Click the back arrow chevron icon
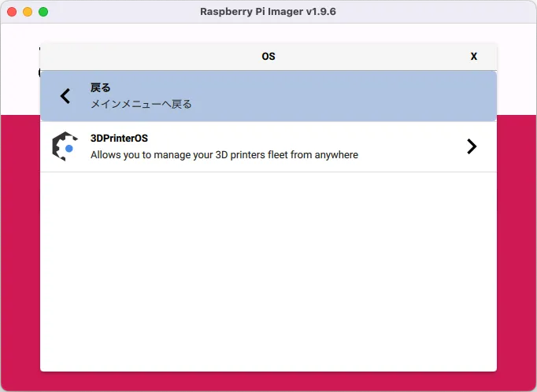 tap(65, 96)
